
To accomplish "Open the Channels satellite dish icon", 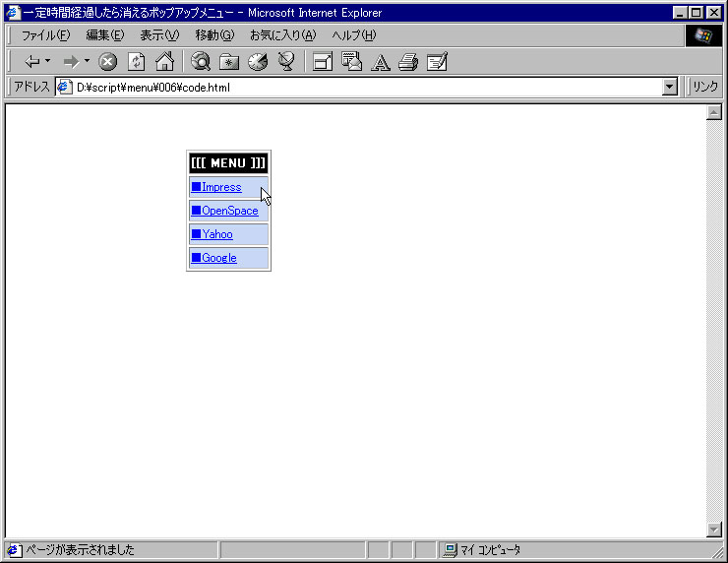I will point(286,61).
